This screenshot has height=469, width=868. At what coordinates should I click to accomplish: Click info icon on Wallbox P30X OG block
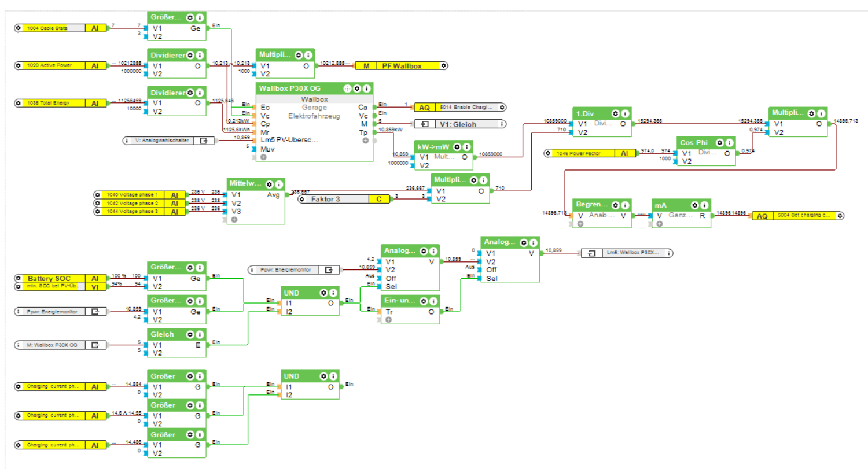[x=366, y=88]
